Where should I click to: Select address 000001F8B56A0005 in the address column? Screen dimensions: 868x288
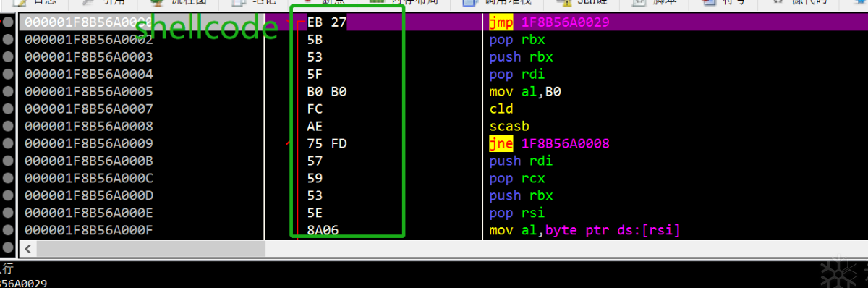click(89, 92)
